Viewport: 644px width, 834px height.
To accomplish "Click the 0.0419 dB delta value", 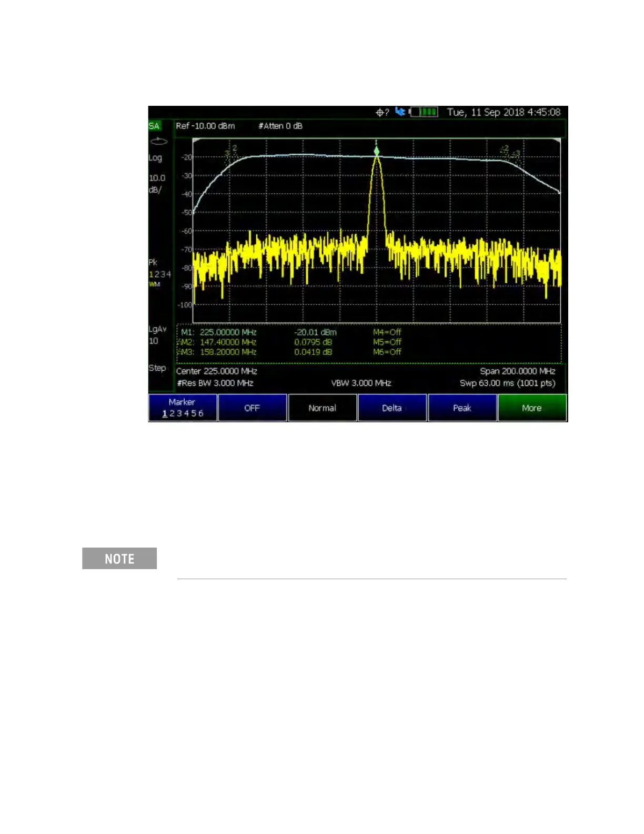I will point(313,352).
